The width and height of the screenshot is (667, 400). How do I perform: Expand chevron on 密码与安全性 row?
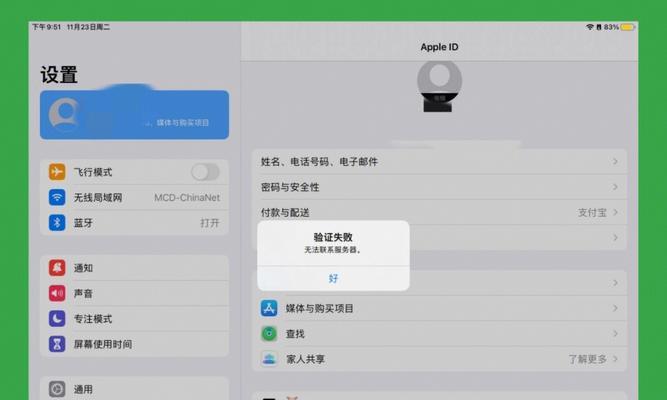click(x=615, y=187)
